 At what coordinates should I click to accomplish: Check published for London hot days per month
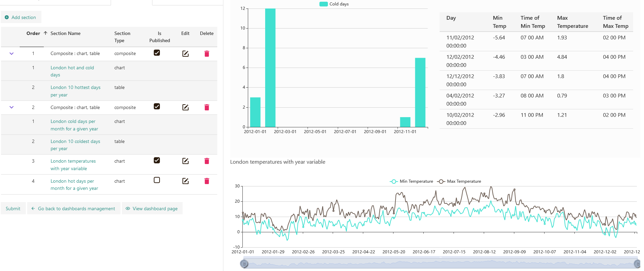point(157,180)
